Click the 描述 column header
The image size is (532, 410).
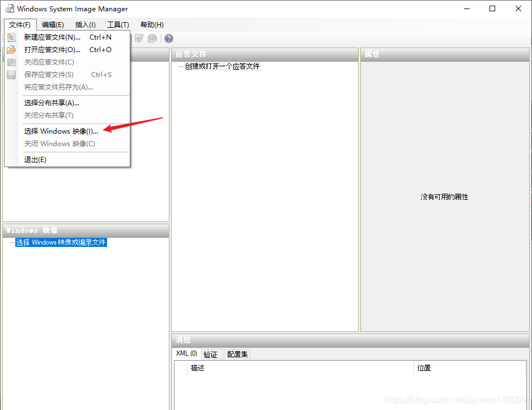(300, 368)
